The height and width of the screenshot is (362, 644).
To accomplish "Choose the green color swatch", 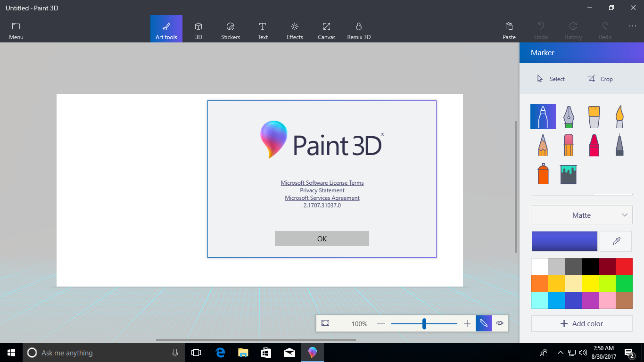I will pyautogui.click(x=624, y=284).
